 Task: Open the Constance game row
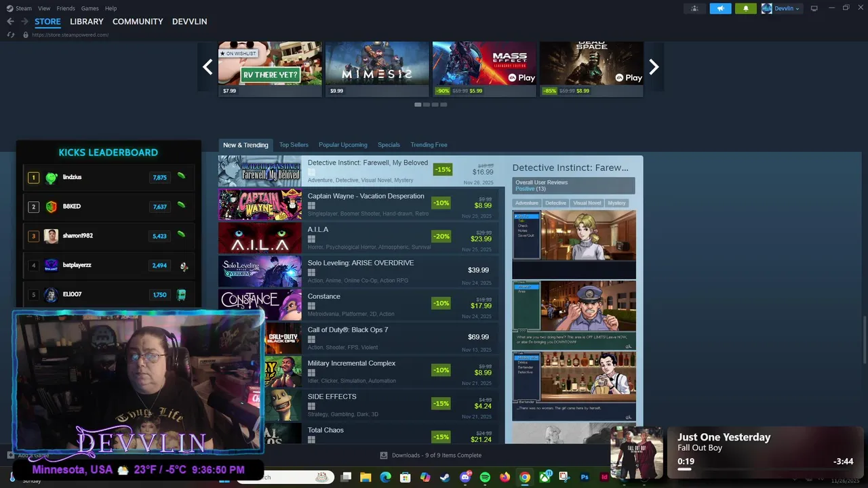[359, 304]
